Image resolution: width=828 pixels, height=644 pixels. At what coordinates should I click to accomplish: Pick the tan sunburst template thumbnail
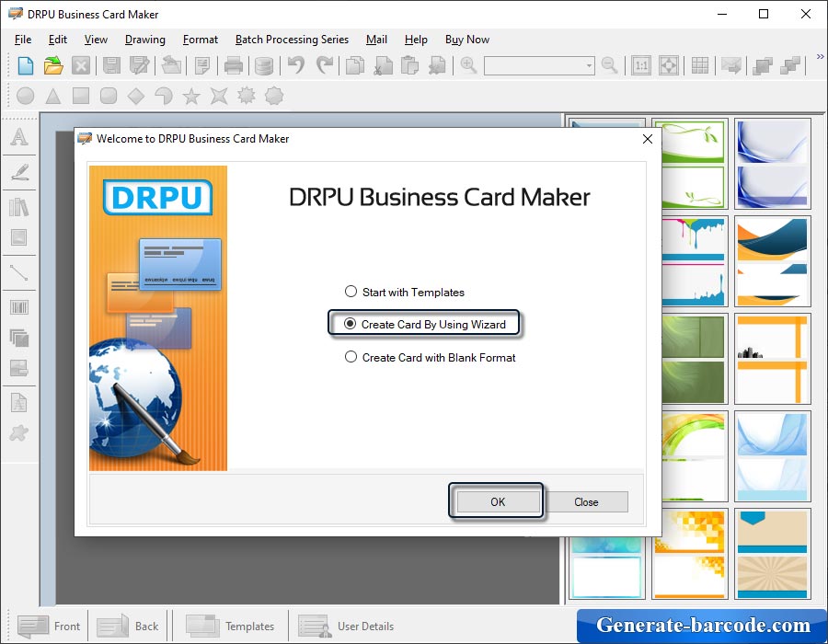[x=772, y=554]
